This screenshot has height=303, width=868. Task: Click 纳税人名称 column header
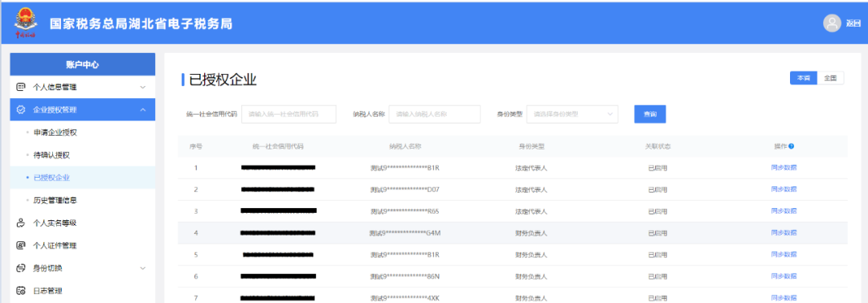405,146
